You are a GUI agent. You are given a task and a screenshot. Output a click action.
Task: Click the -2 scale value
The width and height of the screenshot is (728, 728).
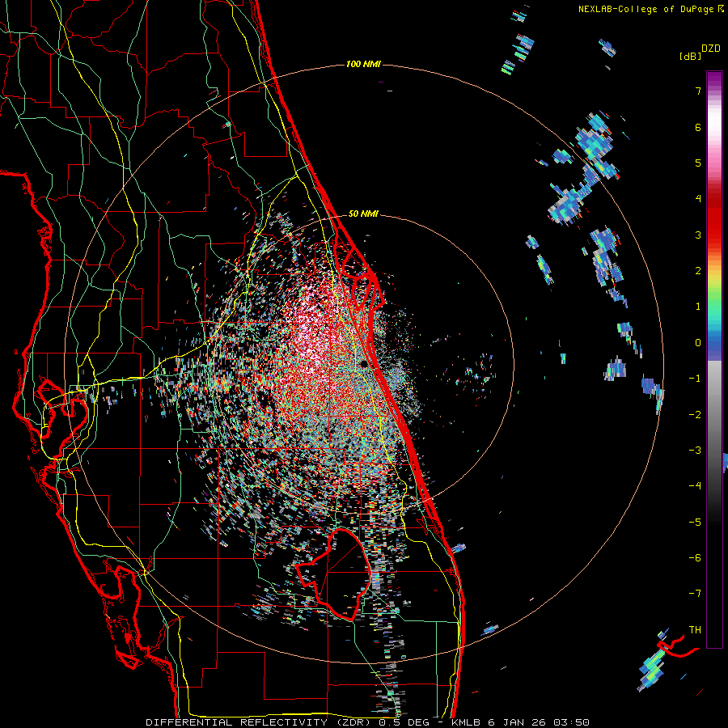click(x=695, y=415)
